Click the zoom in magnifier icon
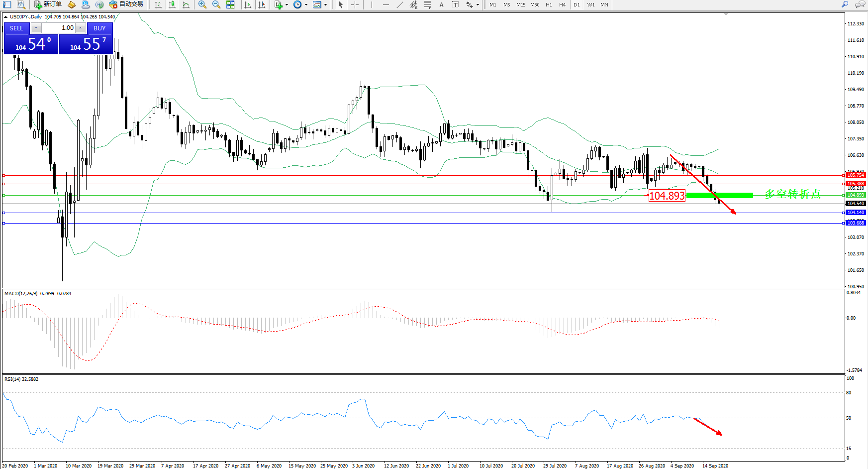Screen dimensions: 868x469 [202, 4]
